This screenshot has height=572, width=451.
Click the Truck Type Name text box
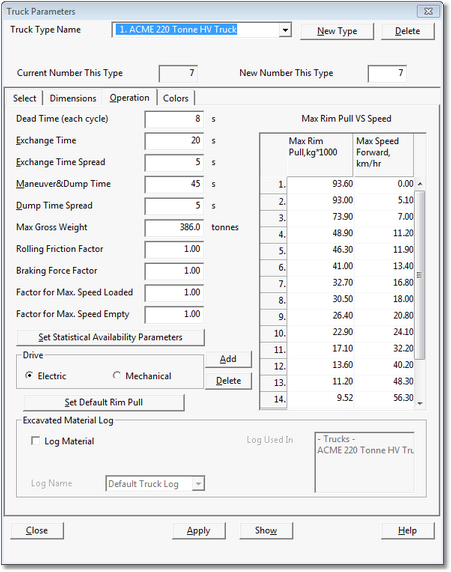(x=196, y=30)
